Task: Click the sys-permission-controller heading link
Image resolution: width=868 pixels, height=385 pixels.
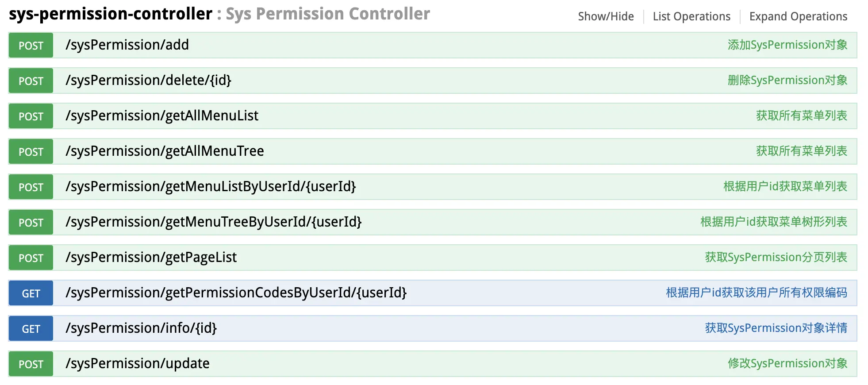Action: pyautogui.click(x=111, y=14)
